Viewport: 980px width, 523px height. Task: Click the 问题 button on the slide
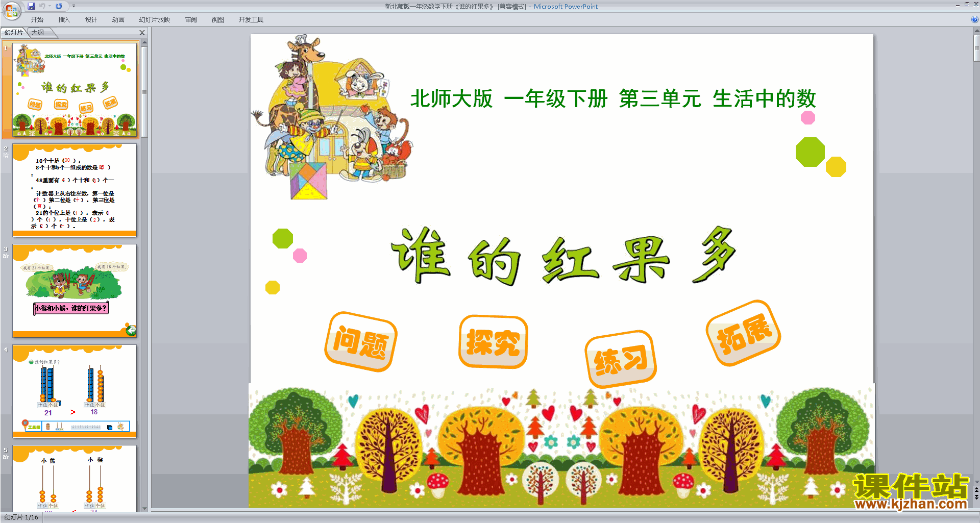click(x=361, y=342)
